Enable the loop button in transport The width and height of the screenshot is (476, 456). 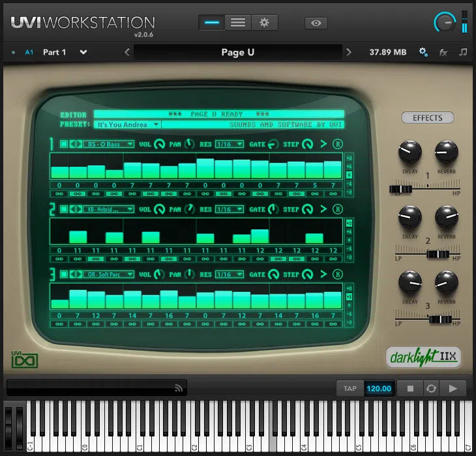click(x=430, y=388)
